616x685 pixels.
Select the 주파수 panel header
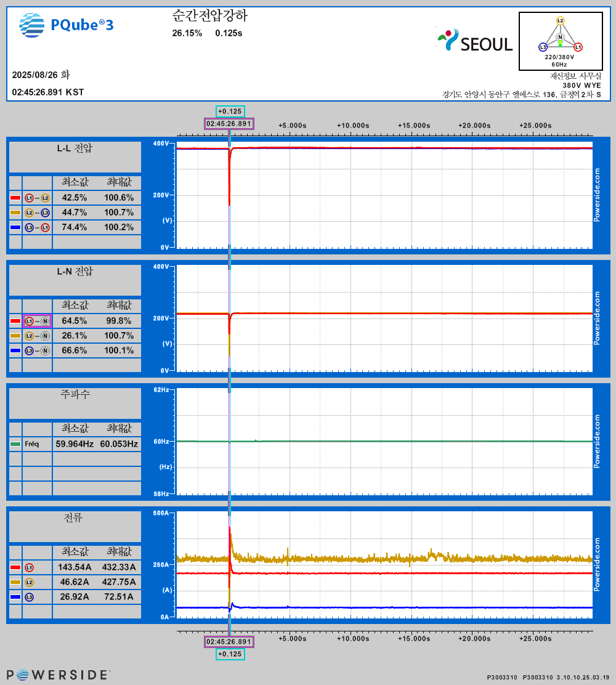pyautogui.click(x=75, y=394)
